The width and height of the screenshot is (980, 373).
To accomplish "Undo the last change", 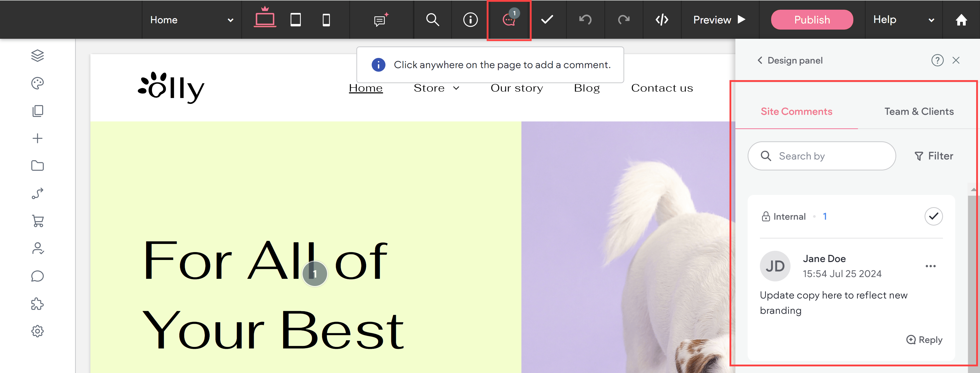I will tap(585, 20).
